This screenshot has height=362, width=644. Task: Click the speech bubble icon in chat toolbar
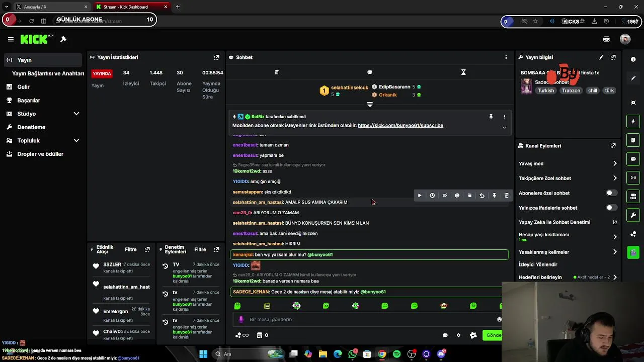coord(370,72)
